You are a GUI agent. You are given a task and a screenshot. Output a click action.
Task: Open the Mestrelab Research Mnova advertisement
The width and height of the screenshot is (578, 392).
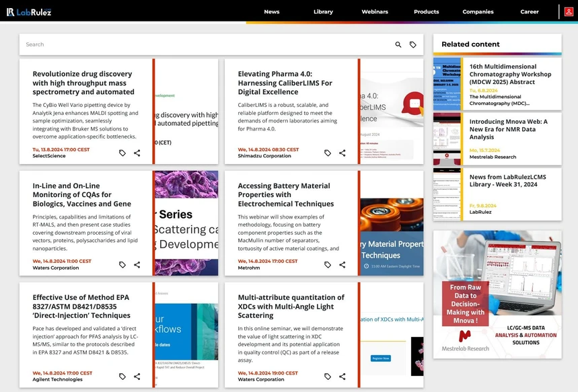497,295
